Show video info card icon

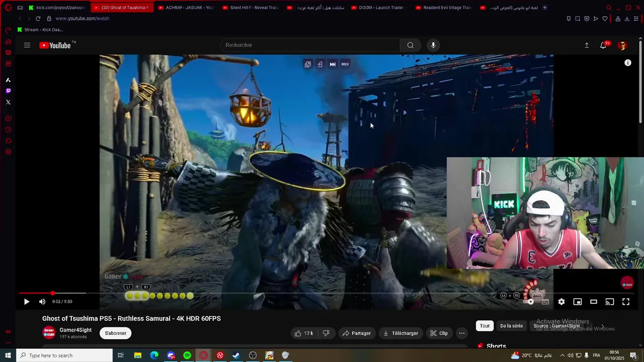(x=628, y=63)
